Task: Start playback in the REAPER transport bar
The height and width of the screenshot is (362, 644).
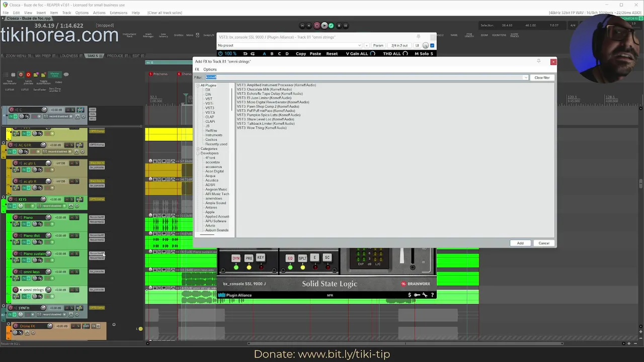Action: [x=325, y=26]
